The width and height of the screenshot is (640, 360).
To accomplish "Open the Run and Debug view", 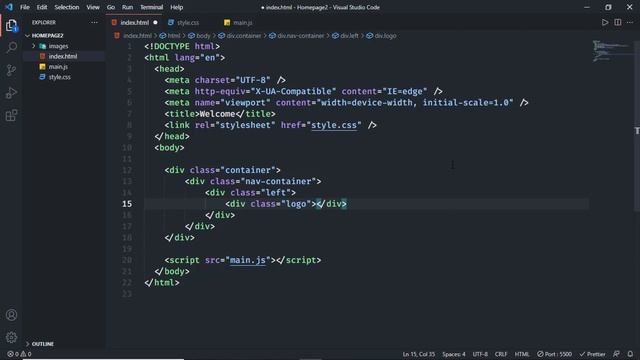I will [x=11, y=93].
